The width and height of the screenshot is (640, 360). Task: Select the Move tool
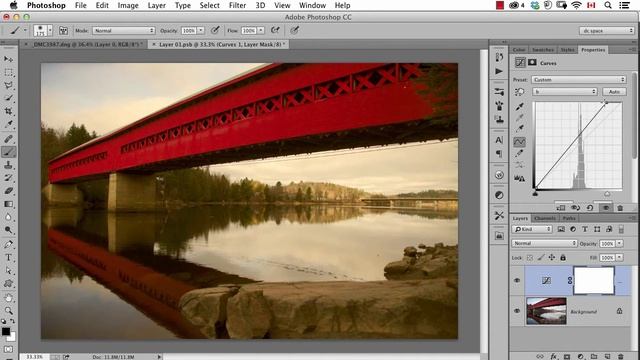(8, 59)
